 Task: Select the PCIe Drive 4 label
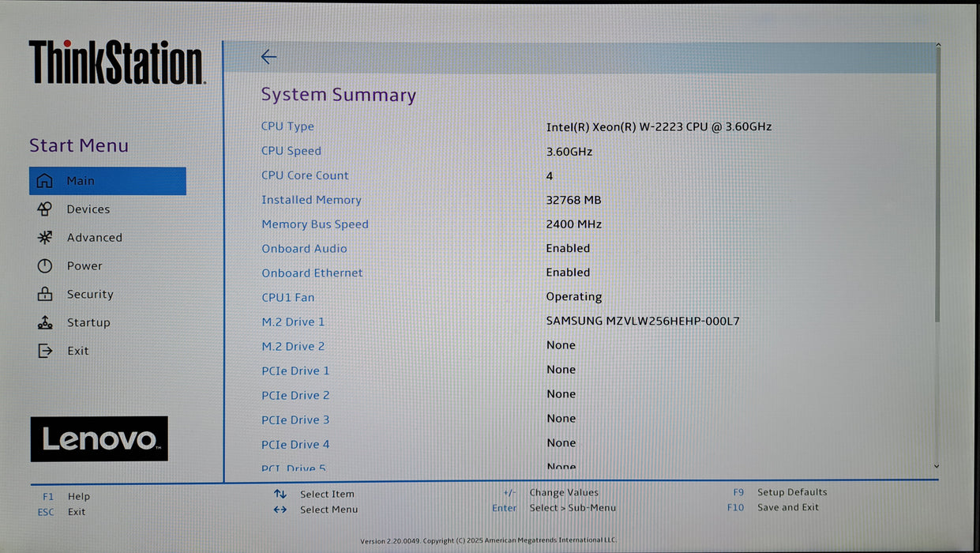pyautogui.click(x=295, y=445)
